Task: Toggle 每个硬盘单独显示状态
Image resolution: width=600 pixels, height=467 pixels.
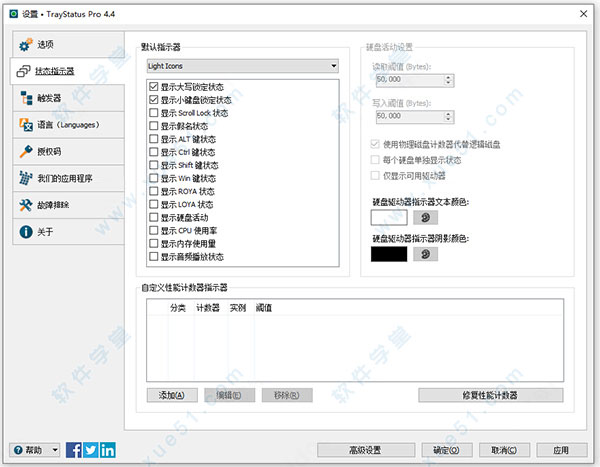Action: pyautogui.click(x=375, y=160)
